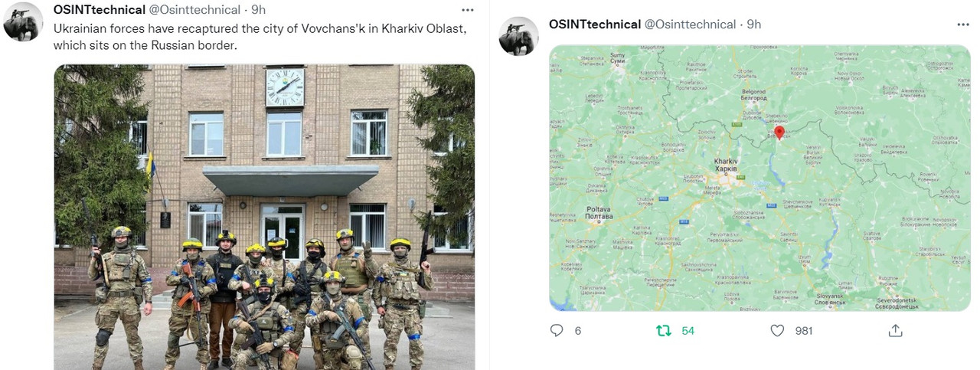Click @Osinttechnical handle in right tweet
Viewport: 980px width, 370px height.
[x=691, y=24]
